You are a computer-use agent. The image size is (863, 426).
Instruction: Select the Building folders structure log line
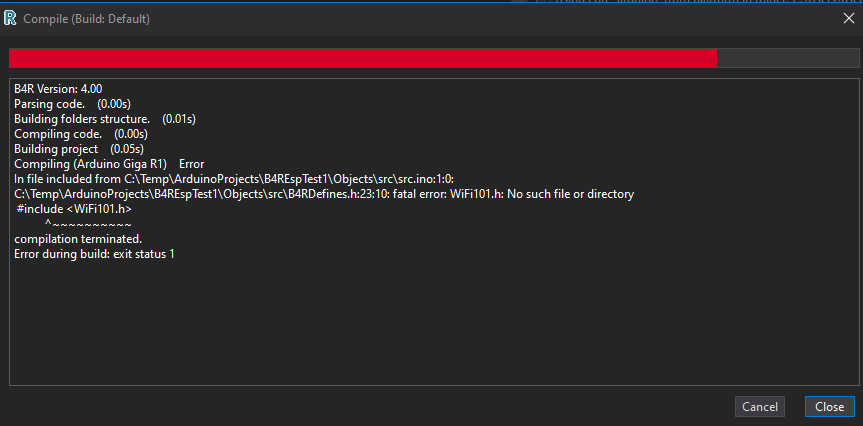[x=104, y=119]
